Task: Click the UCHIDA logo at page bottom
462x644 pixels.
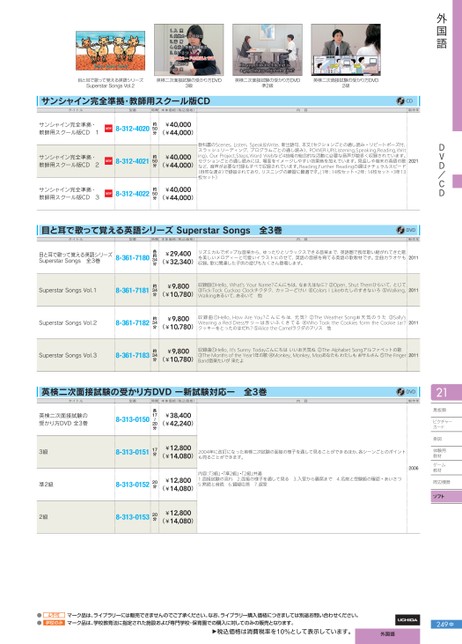Action: pos(407,620)
